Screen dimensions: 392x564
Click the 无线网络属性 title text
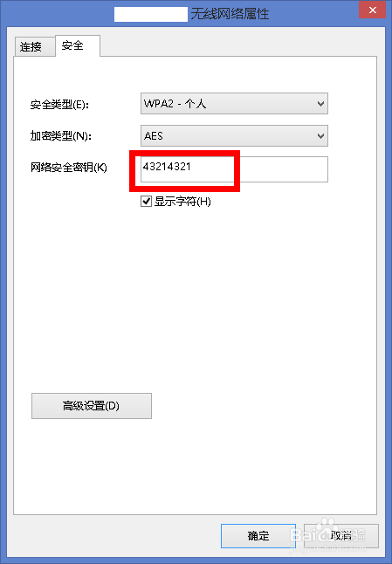(x=230, y=14)
